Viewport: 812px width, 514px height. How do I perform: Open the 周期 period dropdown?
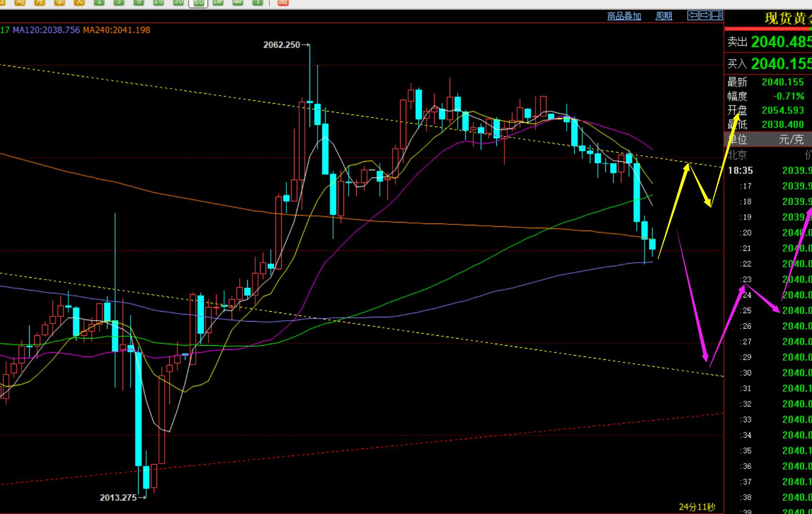[663, 16]
